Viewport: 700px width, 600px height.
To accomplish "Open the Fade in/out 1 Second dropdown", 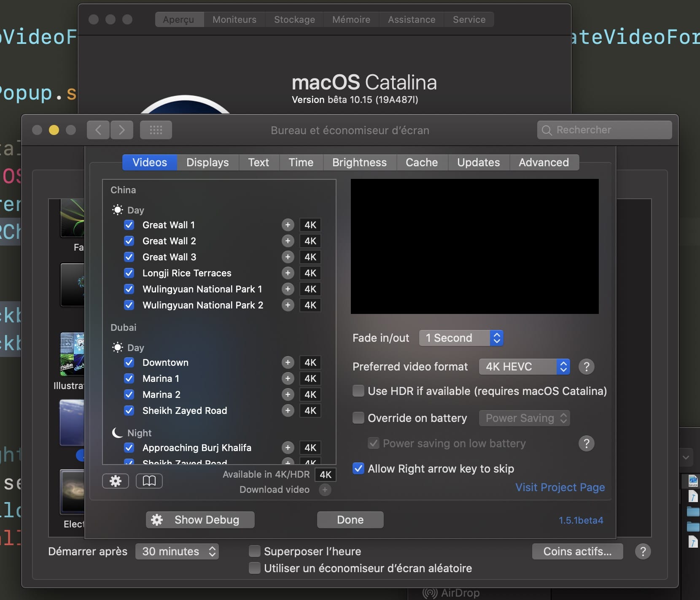I will 461,338.
